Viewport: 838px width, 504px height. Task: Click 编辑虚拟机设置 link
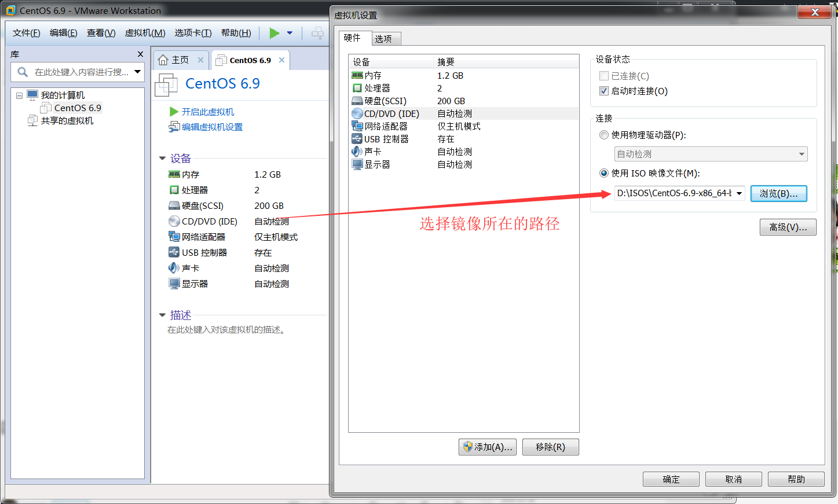(213, 127)
